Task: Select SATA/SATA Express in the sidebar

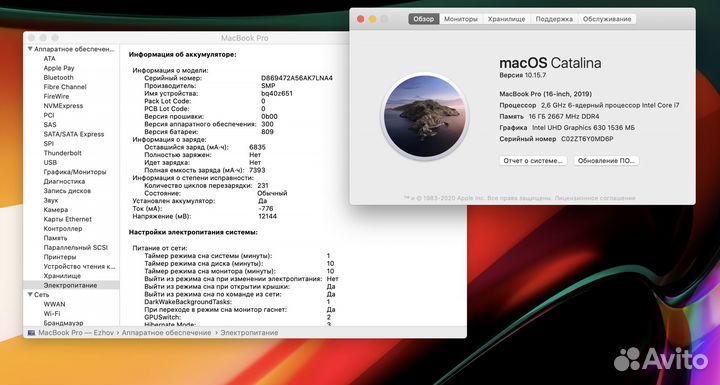Action: [73, 134]
